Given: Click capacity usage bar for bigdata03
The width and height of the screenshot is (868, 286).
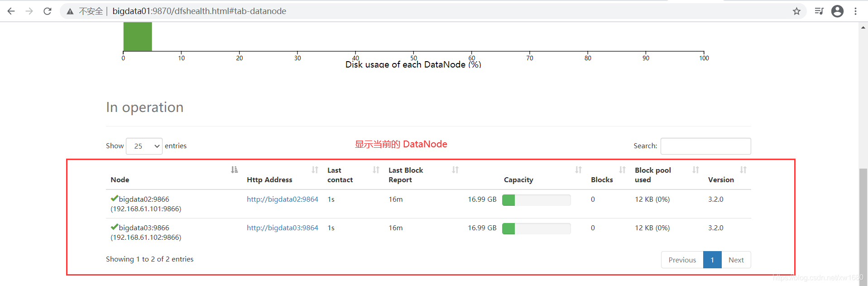Looking at the screenshot, I should pos(536,228).
